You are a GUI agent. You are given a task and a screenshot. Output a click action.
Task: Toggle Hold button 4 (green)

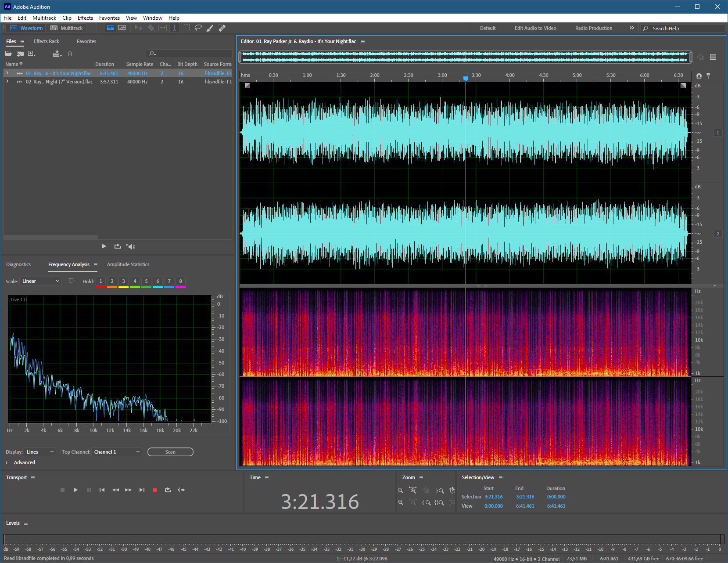[135, 281]
